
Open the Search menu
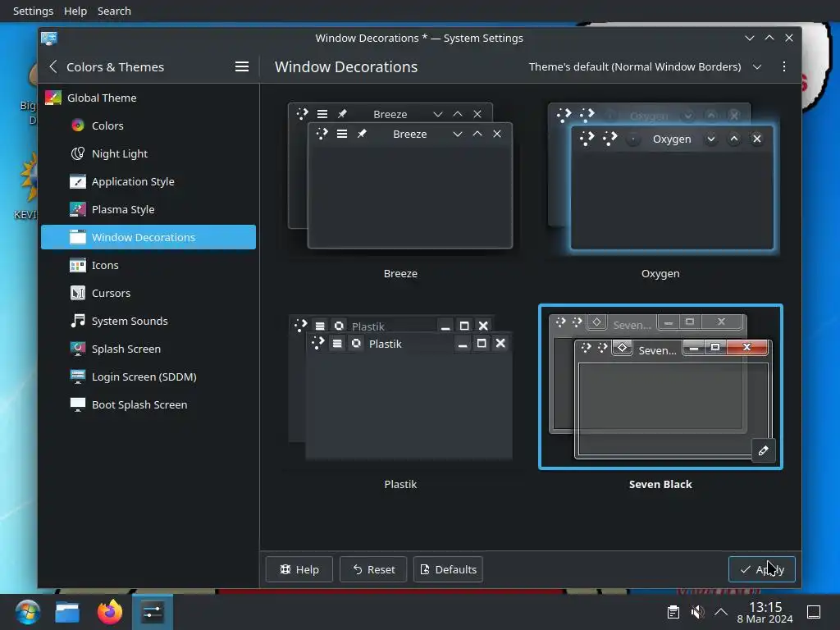pos(114,11)
